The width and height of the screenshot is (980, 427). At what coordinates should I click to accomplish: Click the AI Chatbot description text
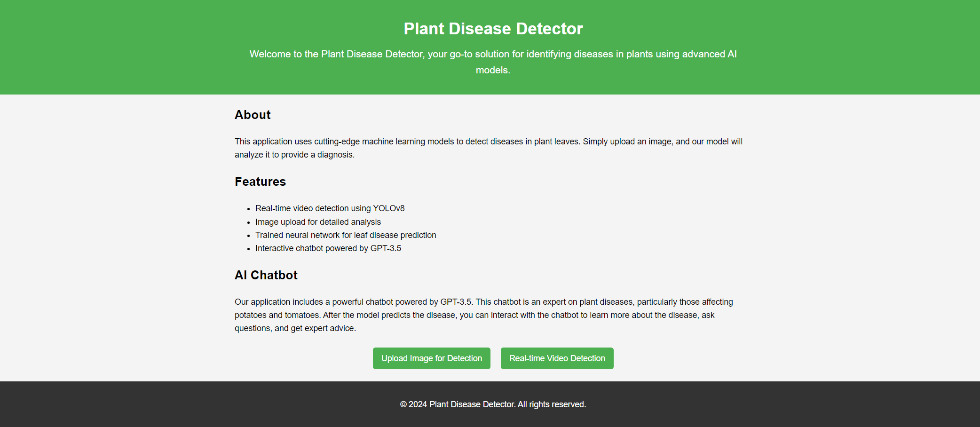484,315
